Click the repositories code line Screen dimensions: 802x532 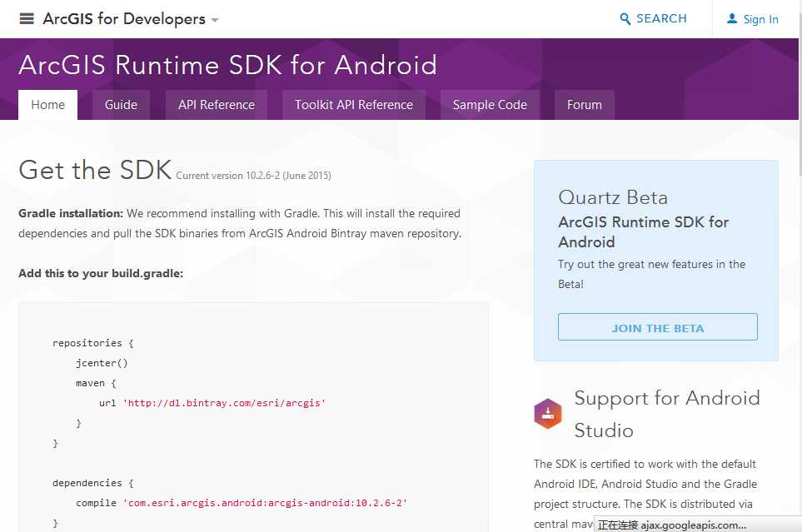coord(93,343)
